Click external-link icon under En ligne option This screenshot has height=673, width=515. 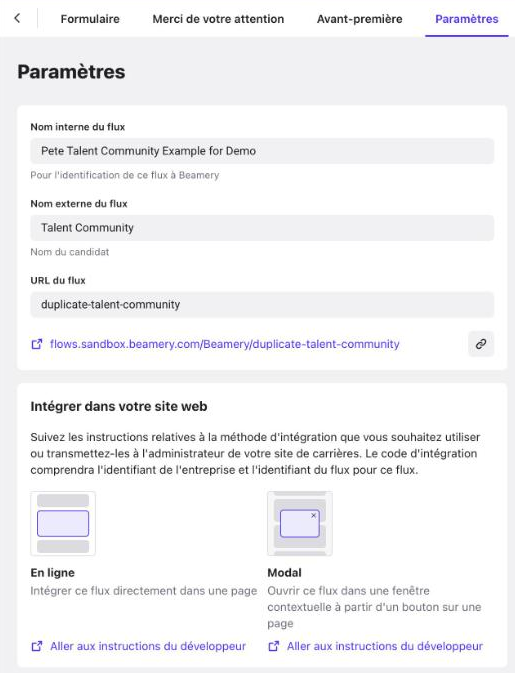point(37,646)
